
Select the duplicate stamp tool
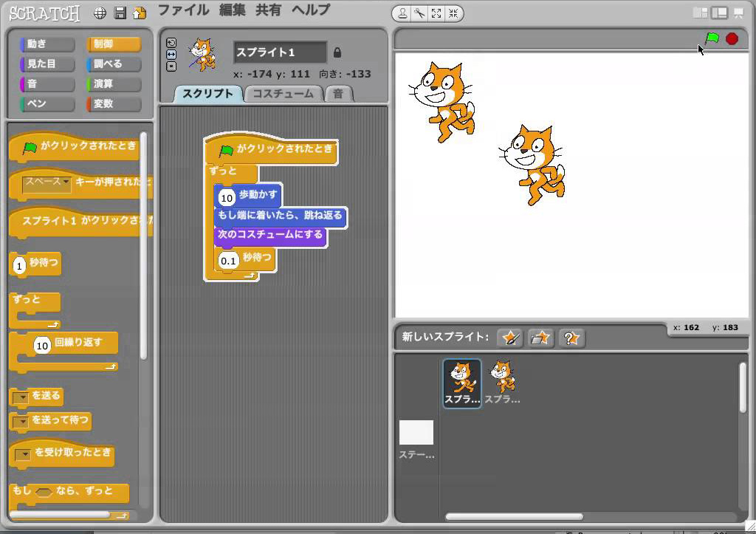point(402,13)
